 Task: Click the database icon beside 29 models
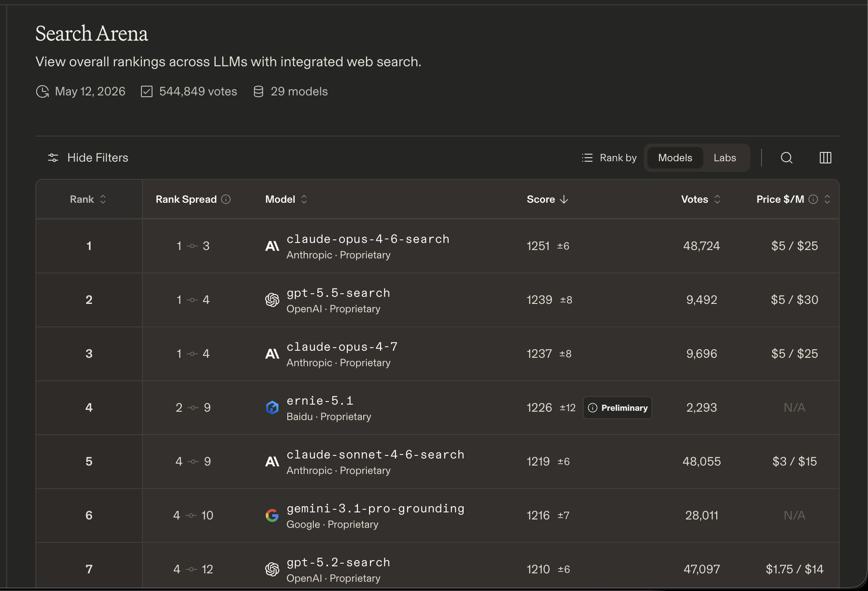tap(259, 91)
